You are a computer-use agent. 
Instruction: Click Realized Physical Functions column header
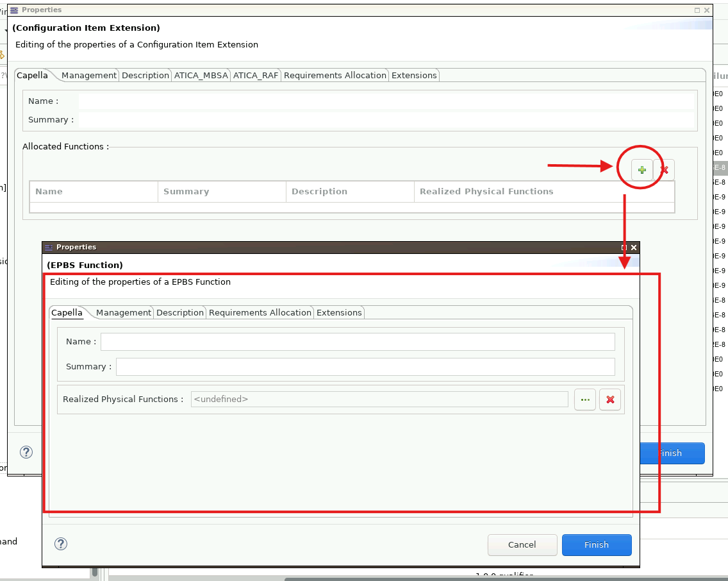click(x=544, y=191)
